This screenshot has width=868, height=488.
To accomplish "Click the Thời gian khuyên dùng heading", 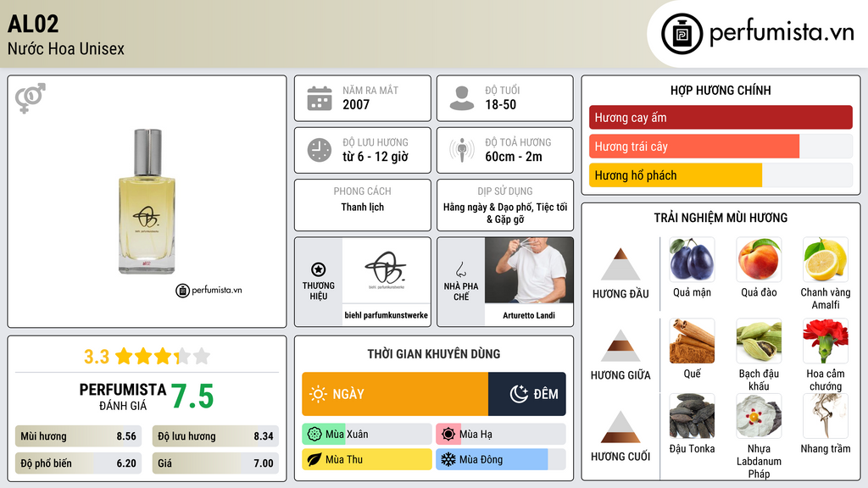I will click(434, 354).
